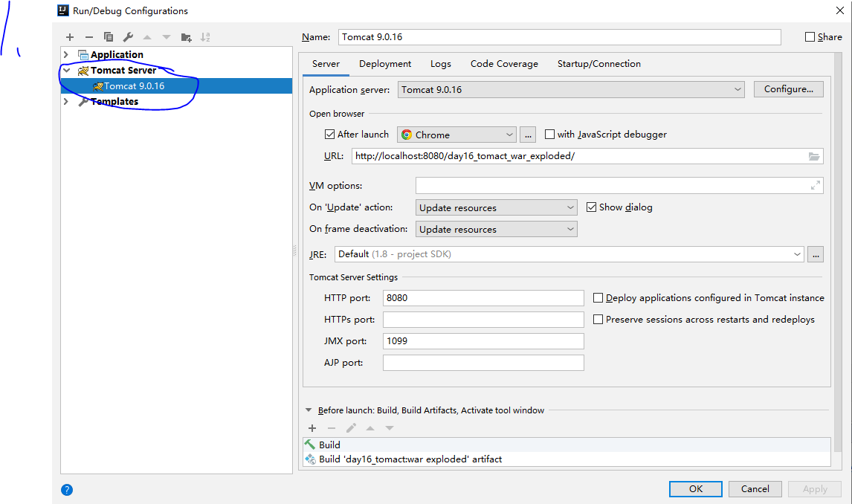The width and height of the screenshot is (852, 504).
Task: Uncheck After launch checkbox
Action: point(329,134)
